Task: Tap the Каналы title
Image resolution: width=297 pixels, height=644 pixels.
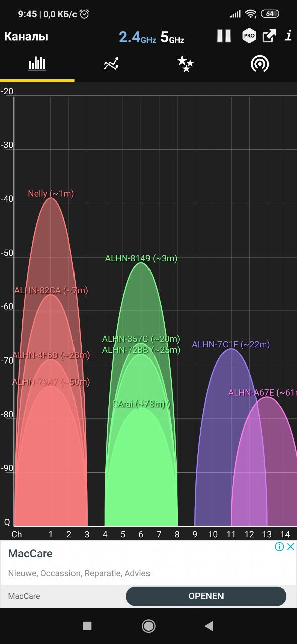Action: [x=26, y=37]
